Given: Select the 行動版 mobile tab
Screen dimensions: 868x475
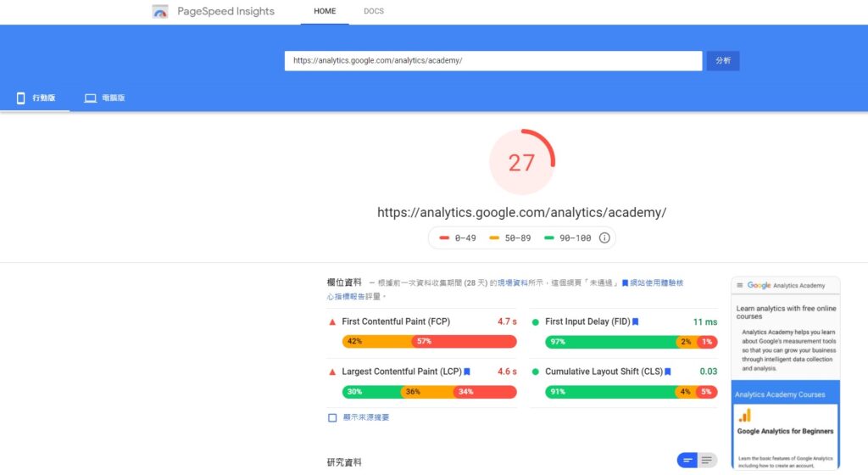Looking at the screenshot, I should (35, 98).
